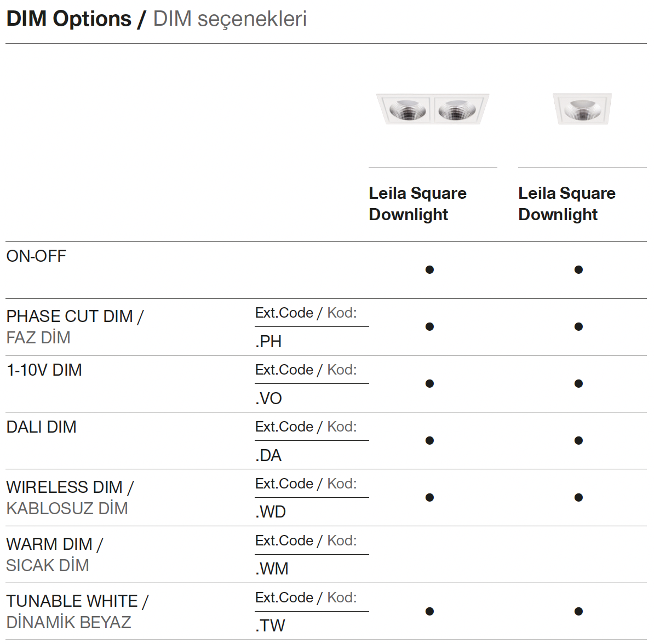The height and width of the screenshot is (644, 654).
Task: Click the double Leila Square Downlight image
Action: click(x=432, y=108)
